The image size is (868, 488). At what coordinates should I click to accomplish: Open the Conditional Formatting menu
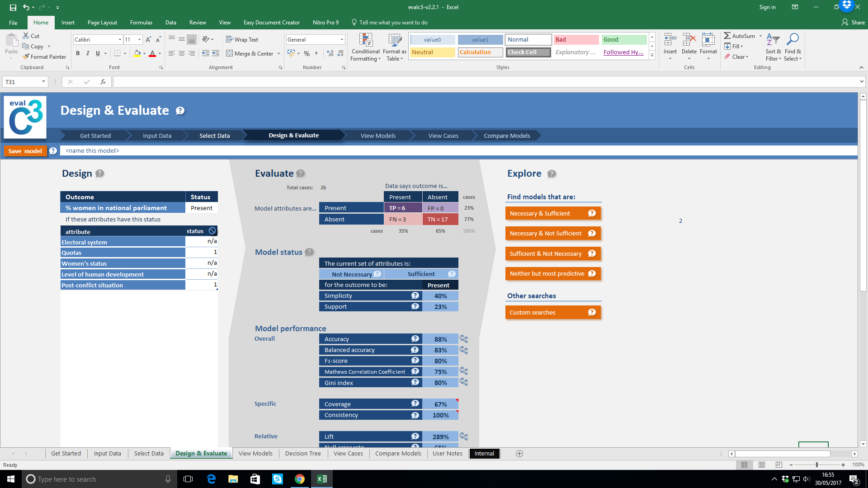click(x=365, y=47)
